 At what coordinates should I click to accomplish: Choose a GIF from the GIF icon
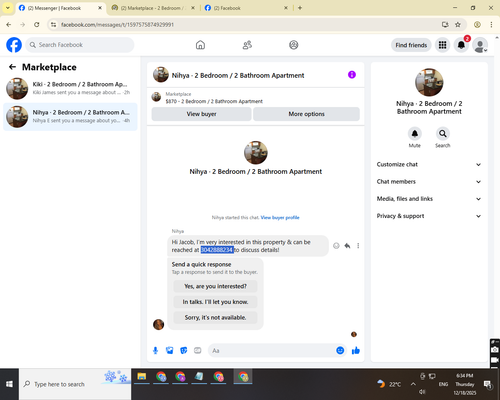point(198,350)
